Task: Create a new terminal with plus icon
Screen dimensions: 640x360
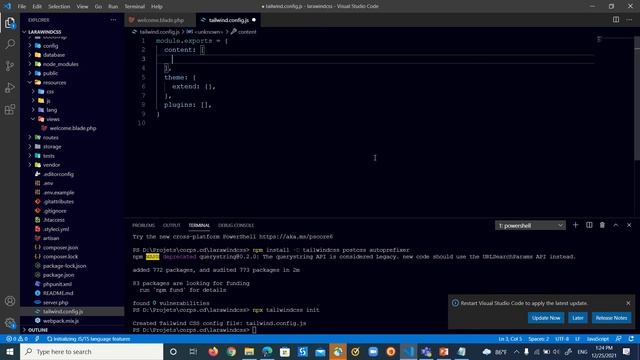Action: pyautogui.click(x=576, y=225)
